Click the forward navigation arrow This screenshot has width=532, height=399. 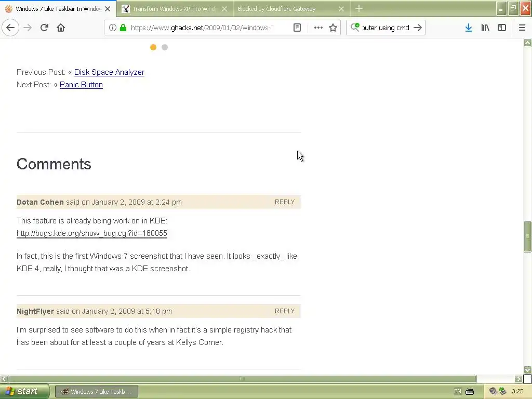(x=28, y=28)
